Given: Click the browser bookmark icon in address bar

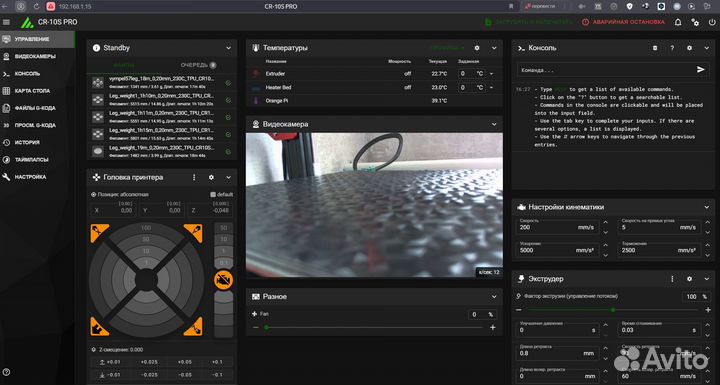Looking at the screenshot, I should coord(511,6).
